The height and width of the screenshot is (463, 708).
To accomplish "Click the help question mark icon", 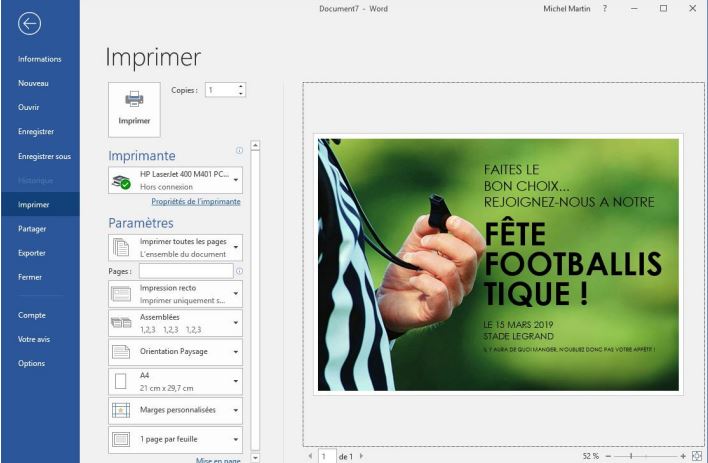I will point(605,8).
